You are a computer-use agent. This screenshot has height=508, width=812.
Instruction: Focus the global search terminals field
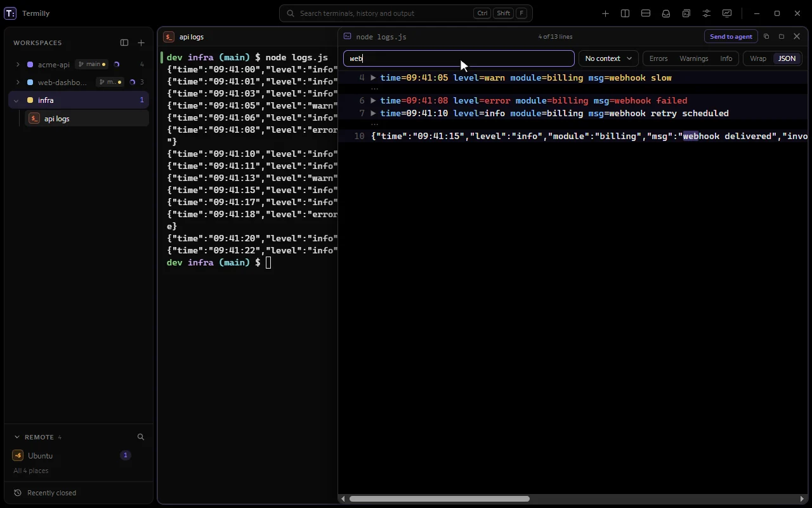point(406,13)
